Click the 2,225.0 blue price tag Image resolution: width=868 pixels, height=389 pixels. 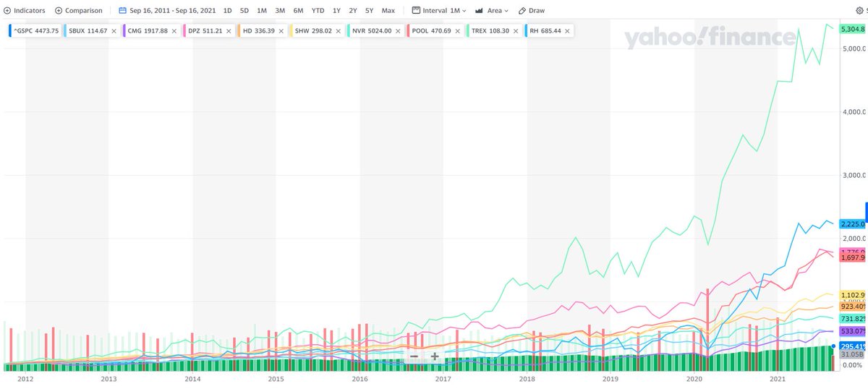pyautogui.click(x=853, y=224)
